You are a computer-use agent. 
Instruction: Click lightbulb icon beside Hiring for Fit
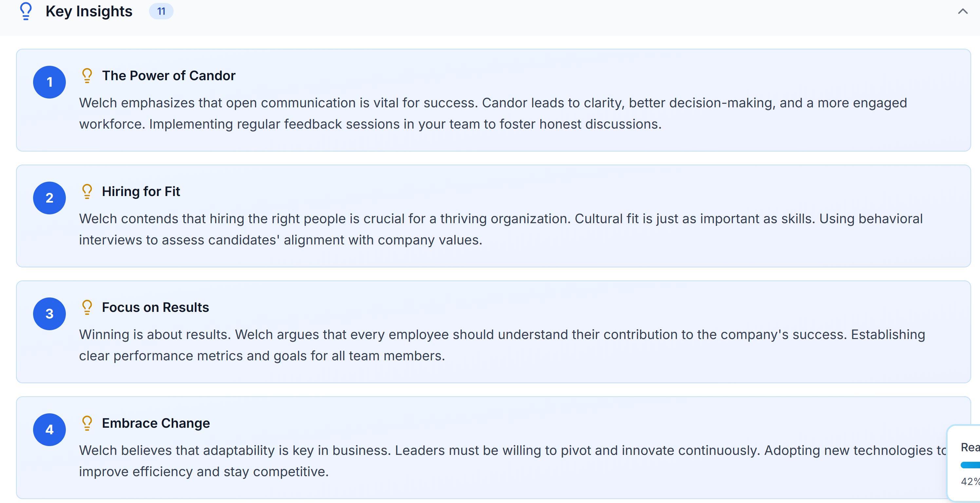pos(87,191)
